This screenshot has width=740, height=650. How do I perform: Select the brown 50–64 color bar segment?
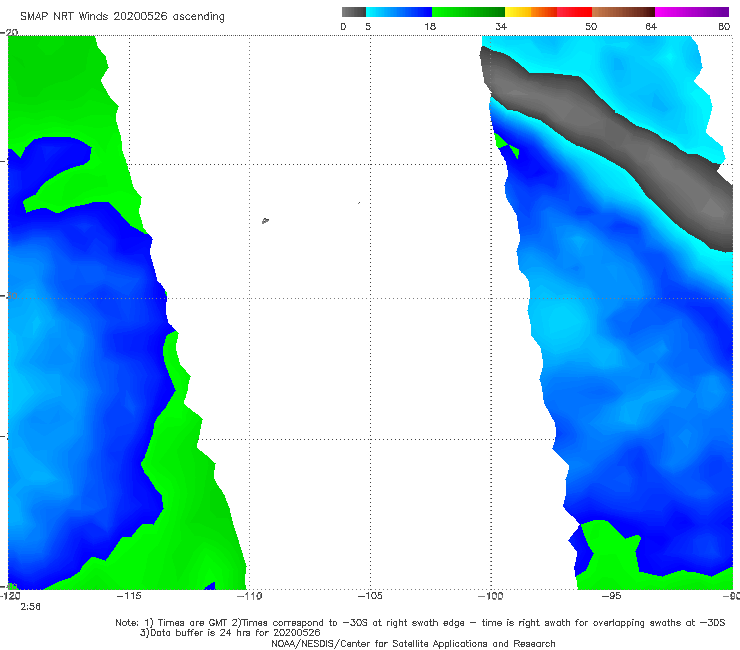pos(623,12)
